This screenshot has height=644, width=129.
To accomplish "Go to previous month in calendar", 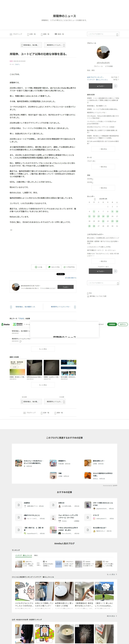I will point(95,199).
